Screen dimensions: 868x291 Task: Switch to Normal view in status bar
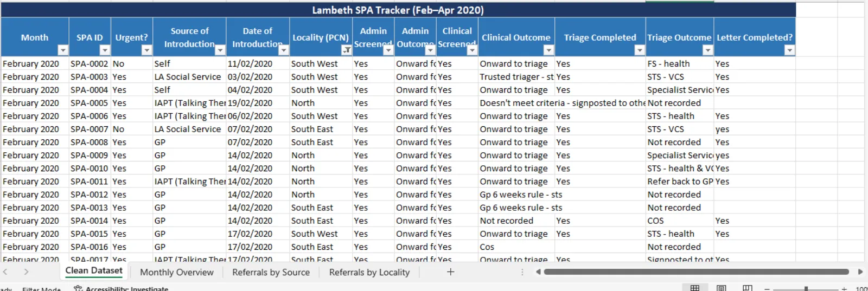pyautogui.click(x=695, y=288)
